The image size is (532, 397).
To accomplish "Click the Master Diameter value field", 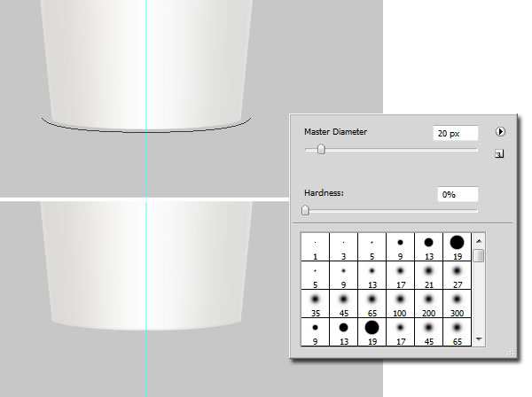I will tap(456, 133).
